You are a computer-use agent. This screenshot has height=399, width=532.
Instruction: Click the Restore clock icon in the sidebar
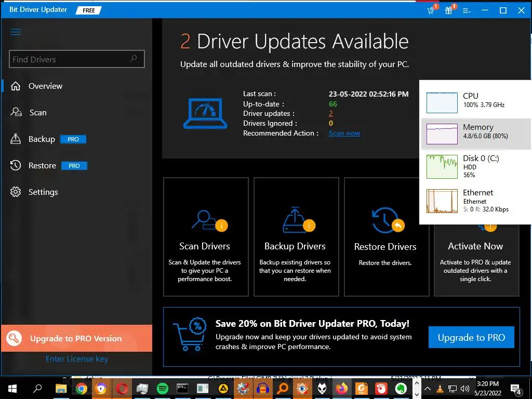pyautogui.click(x=15, y=165)
